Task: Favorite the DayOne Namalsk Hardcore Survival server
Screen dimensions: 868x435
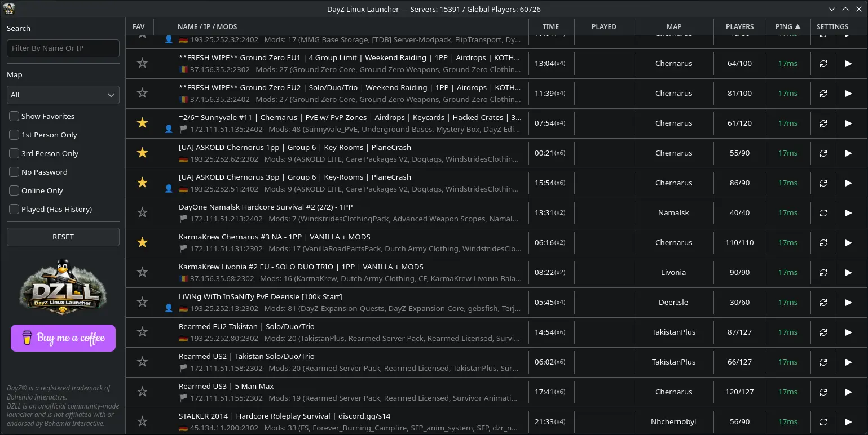Action: click(142, 212)
